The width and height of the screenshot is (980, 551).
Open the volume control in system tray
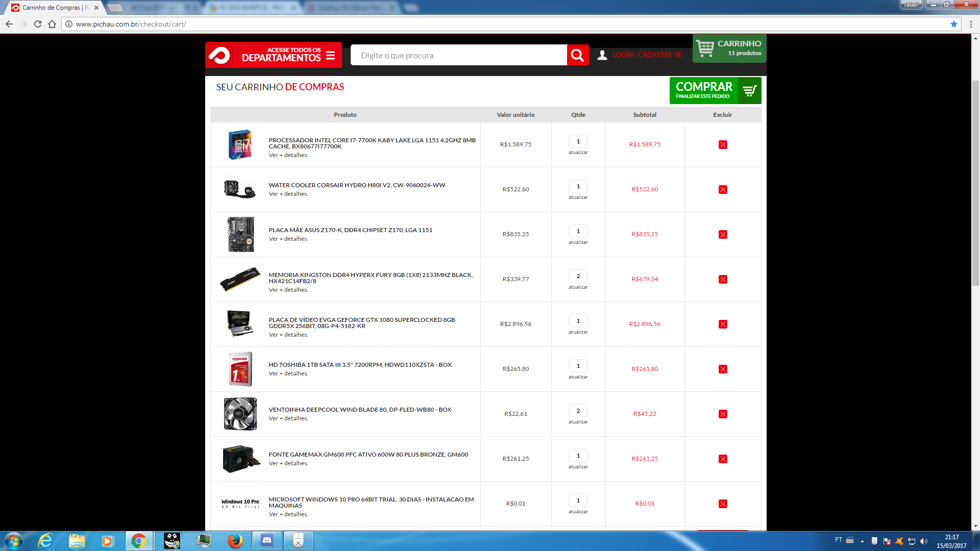(x=924, y=541)
